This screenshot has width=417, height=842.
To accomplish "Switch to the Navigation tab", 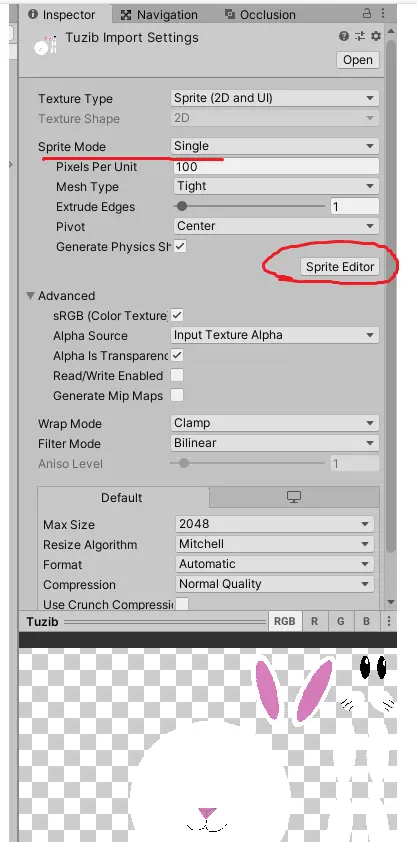I will [x=159, y=15].
